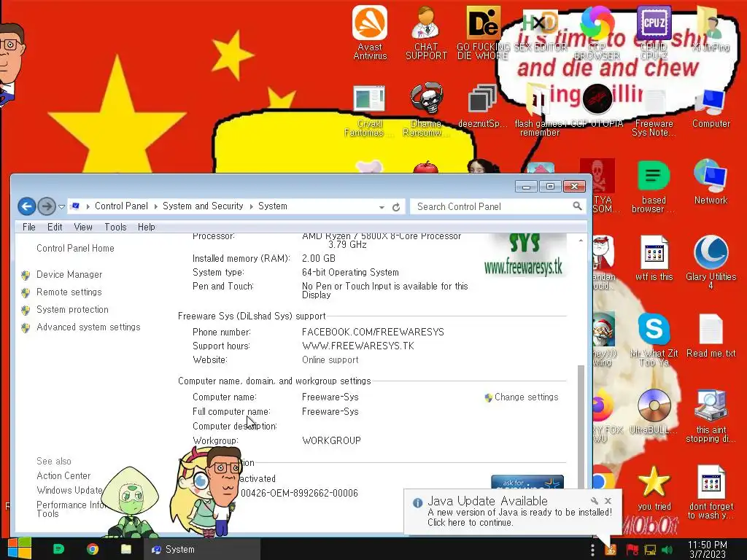
Task: Launch the UltraBULL disc icon
Action: coord(654,411)
